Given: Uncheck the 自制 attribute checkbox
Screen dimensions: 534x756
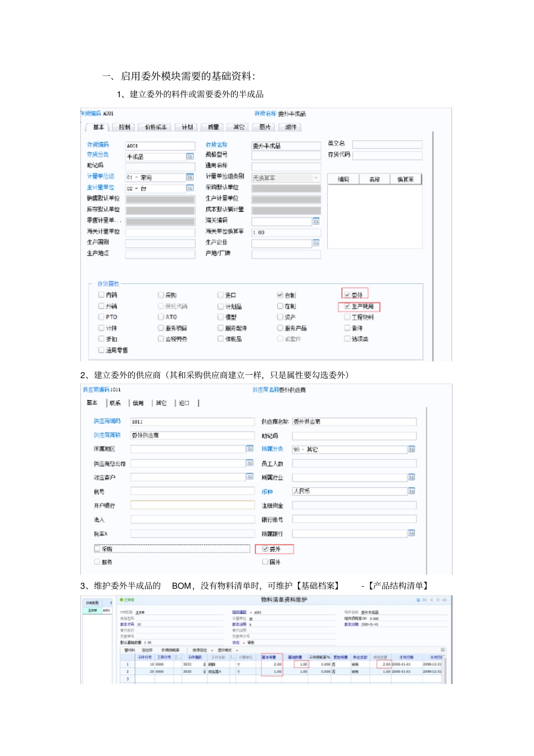Looking at the screenshot, I should coord(280,295).
